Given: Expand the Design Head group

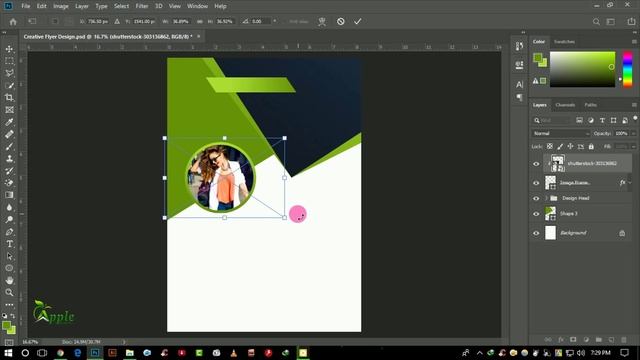Looking at the screenshot, I should (x=546, y=198).
